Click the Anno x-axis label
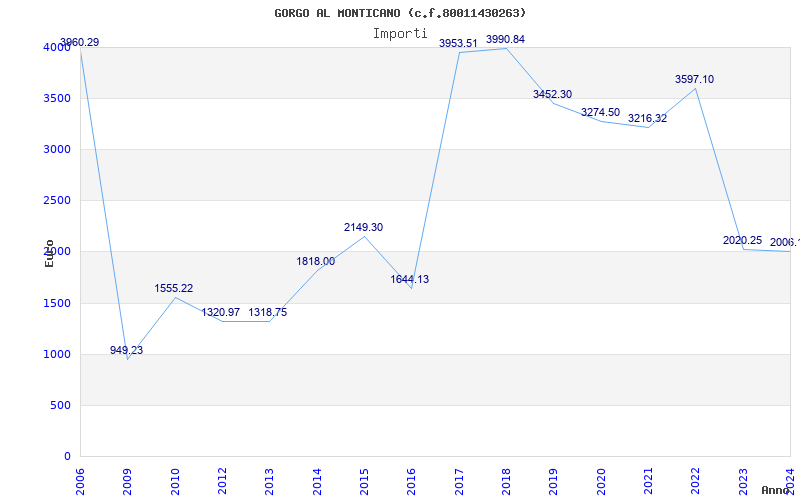The image size is (800, 500). tap(776, 490)
